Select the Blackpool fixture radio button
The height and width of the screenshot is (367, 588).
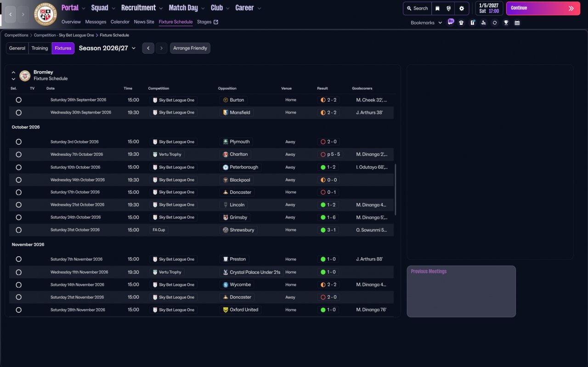(19, 180)
